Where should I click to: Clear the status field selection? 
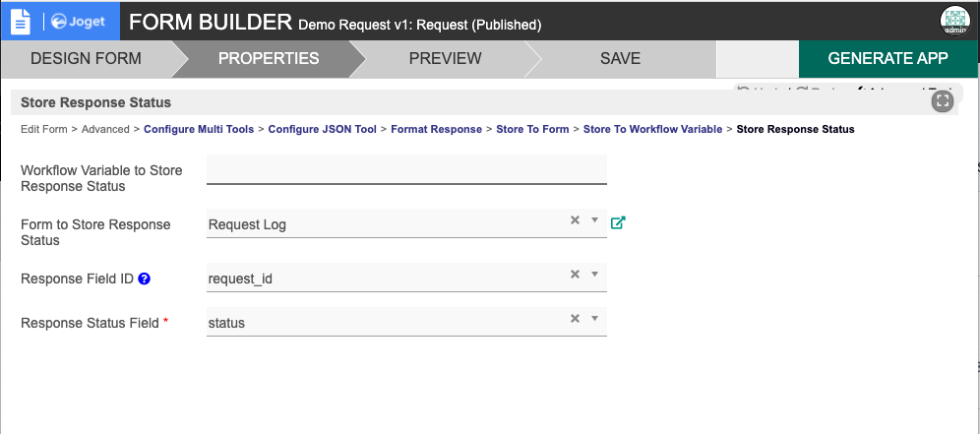[575, 319]
